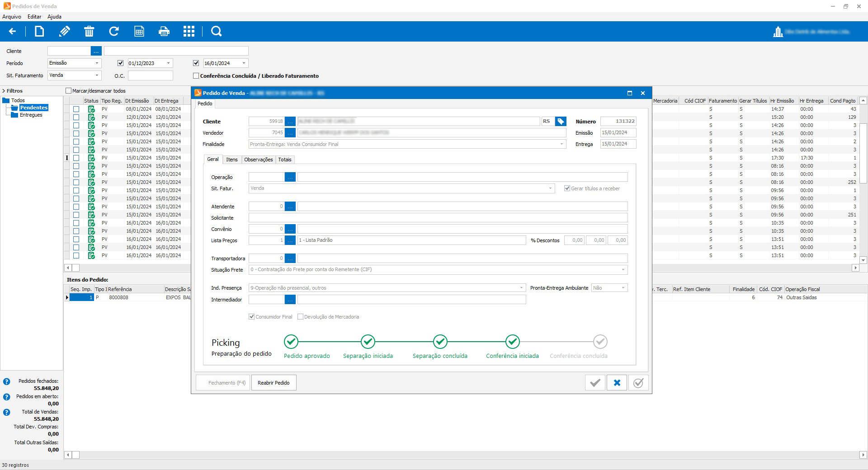Click the refresh toolbar icon
The height and width of the screenshot is (470, 868).
point(114,31)
